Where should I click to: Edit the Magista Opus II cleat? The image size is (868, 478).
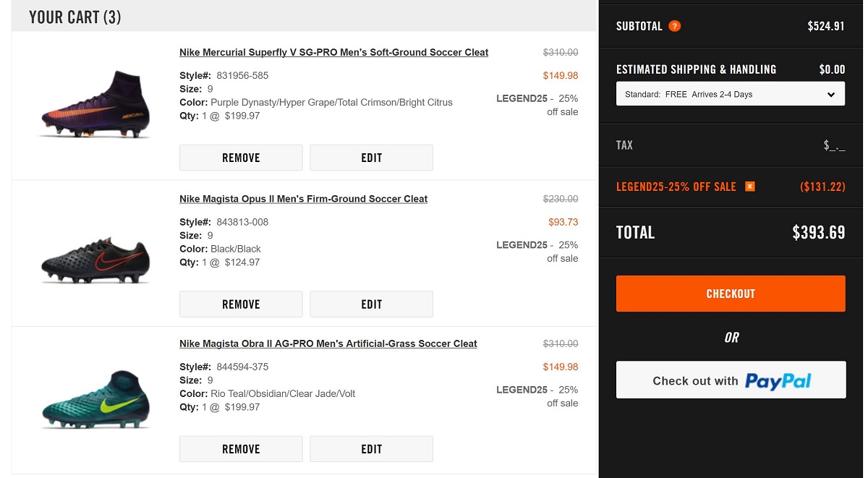tap(371, 304)
